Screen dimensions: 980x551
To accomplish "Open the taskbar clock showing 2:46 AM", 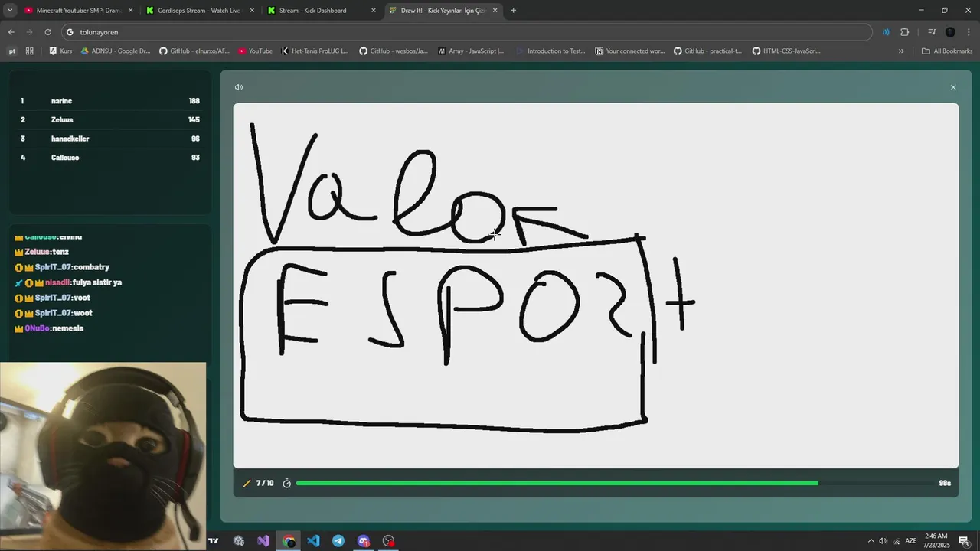I will [937, 541].
